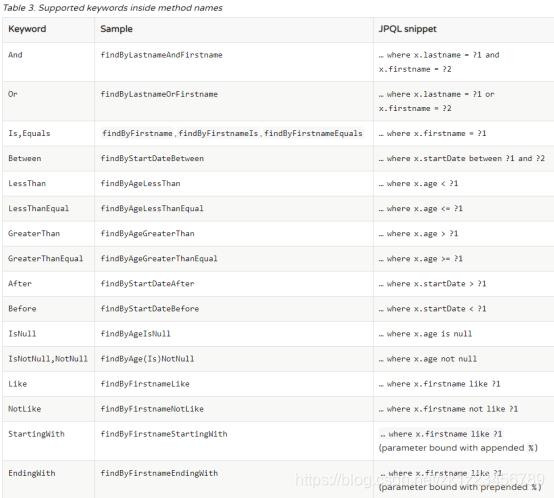Screen dimensions: 554x498
Task: Click the 'findByFirstnameNotLike' sample
Action: click(152, 409)
